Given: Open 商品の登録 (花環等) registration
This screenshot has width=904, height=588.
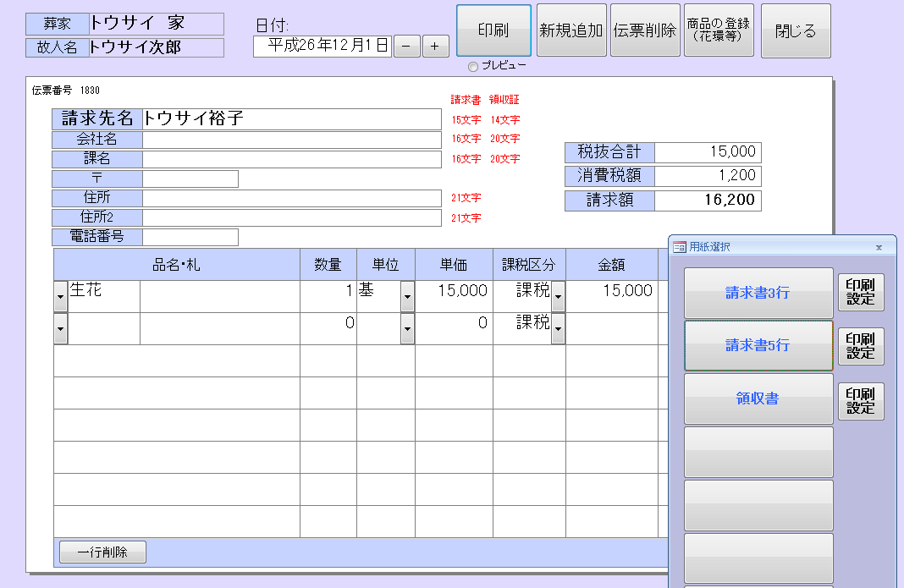Looking at the screenshot, I should pyautogui.click(x=719, y=31).
